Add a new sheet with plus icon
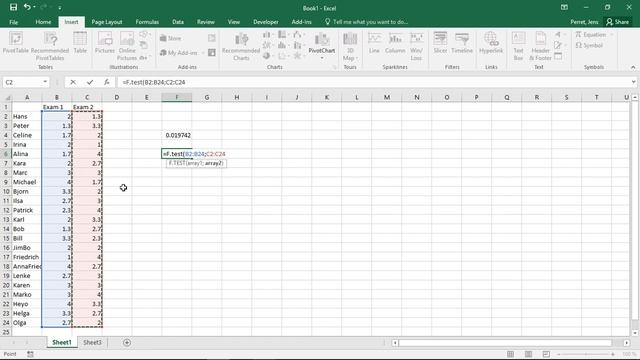The height and width of the screenshot is (360, 640). click(127, 342)
